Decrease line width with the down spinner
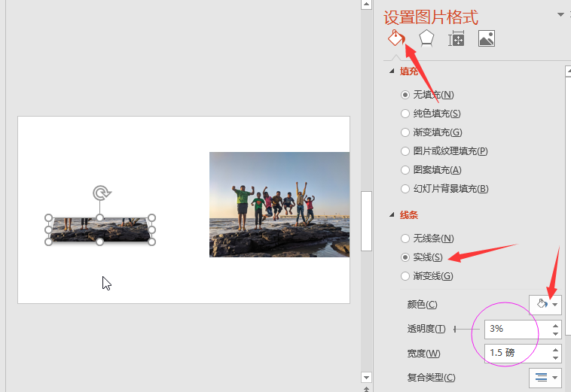This screenshot has height=392, width=571. tap(555, 358)
